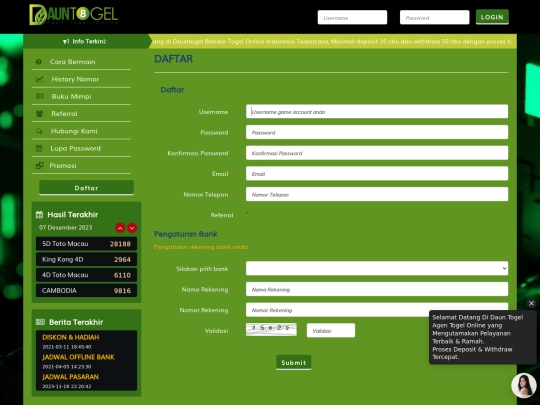Screen dimensions: 540x405
Task: Click the captcha validation image
Action: pyautogui.click(x=271, y=330)
